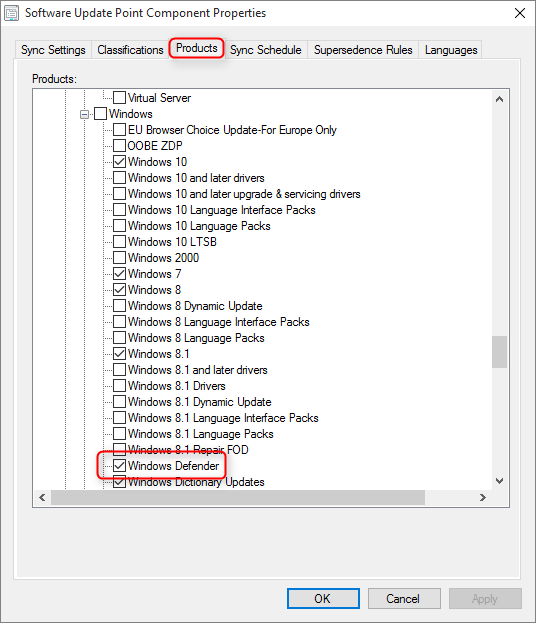Switch to the Classifications tab
536x623 pixels.
pos(130,50)
